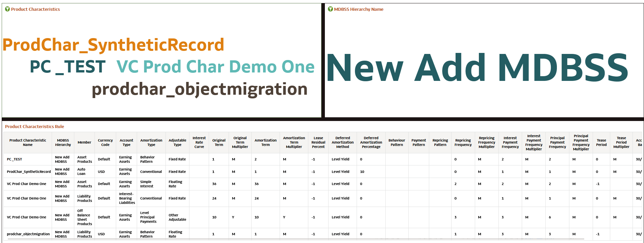Viewport: 644px width, 243px height.
Task: Click the Interest-Bearing Liabilities account type cell
Action: pyautogui.click(x=127, y=199)
